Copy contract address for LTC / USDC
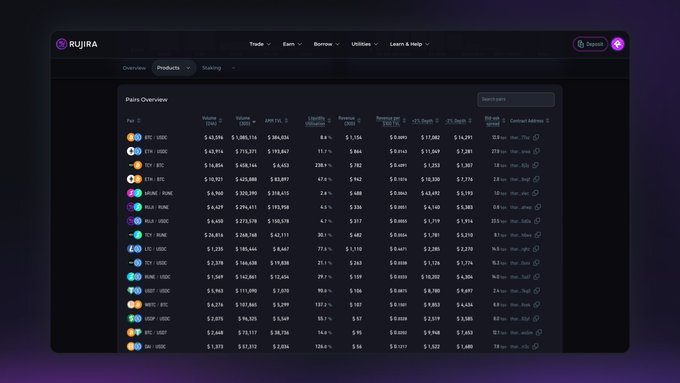This screenshot has width=680, height=383. click(x=536, y=249)
